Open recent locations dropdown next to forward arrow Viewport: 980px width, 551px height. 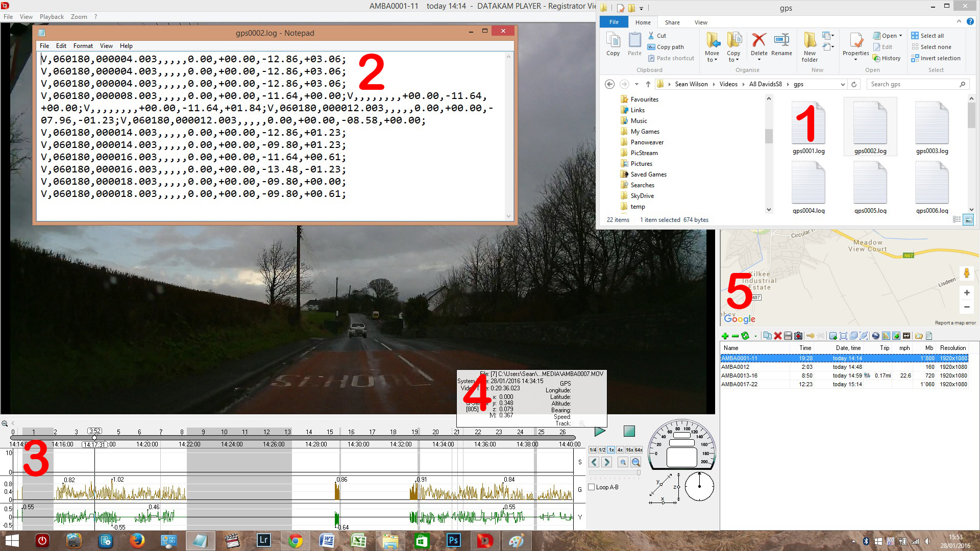tap(636, 84)
